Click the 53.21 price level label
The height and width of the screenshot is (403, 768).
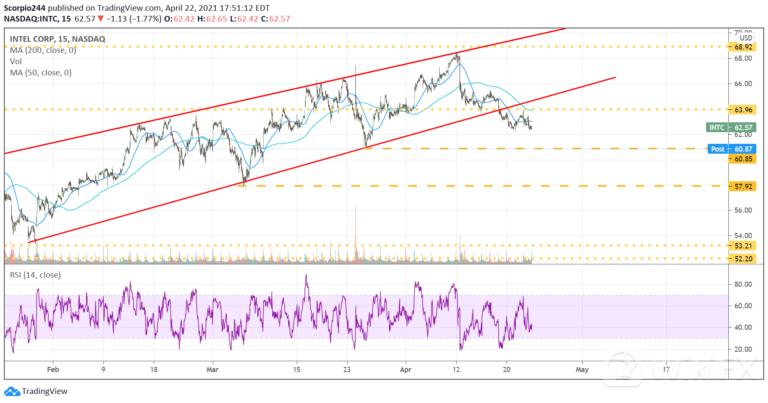741,245
